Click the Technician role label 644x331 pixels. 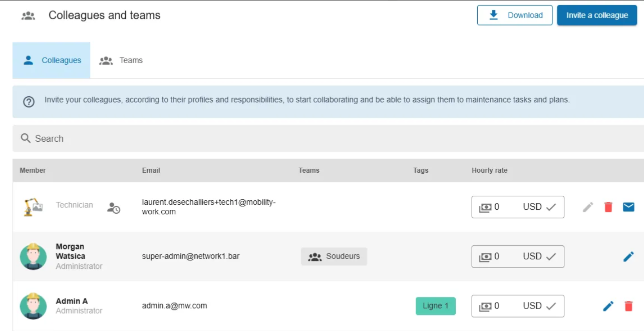(x=74, y=205)
